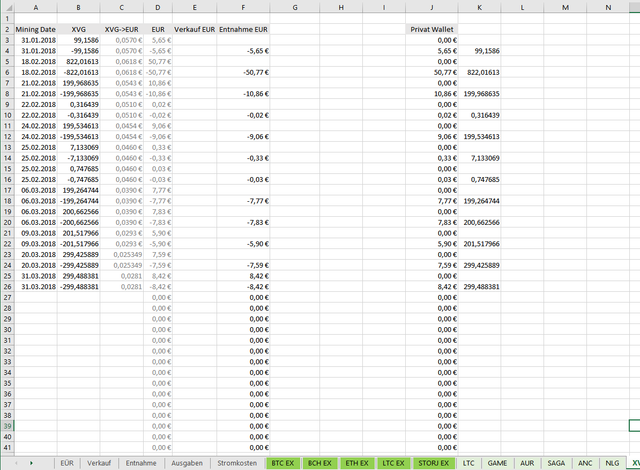Open the Ausgaben sheet tab
The height and width of the screenshot is (470, 640).
click(186, 463)
